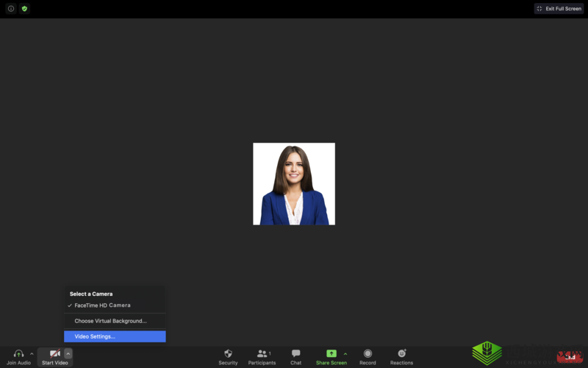
Task: Open the Participants list
Action: click(262, 354)
